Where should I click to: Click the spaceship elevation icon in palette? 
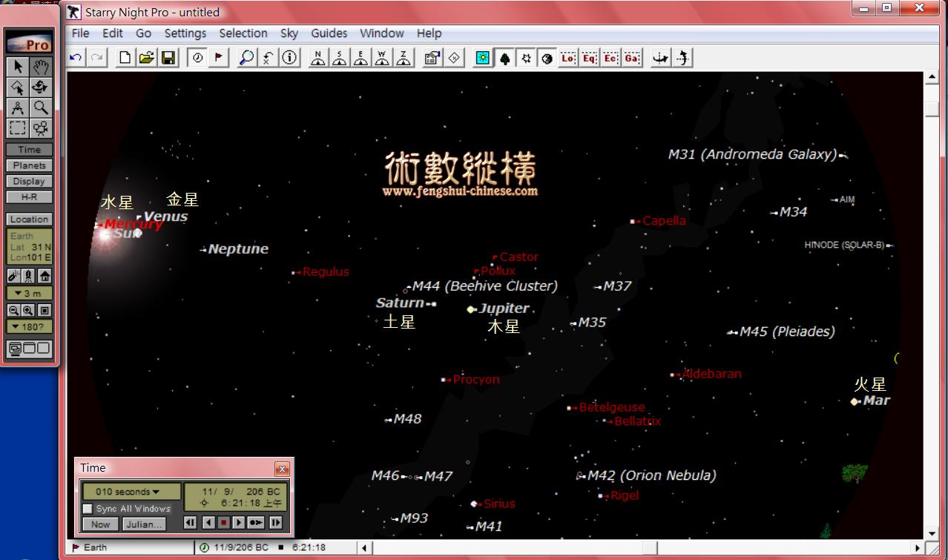pos(28,276)
